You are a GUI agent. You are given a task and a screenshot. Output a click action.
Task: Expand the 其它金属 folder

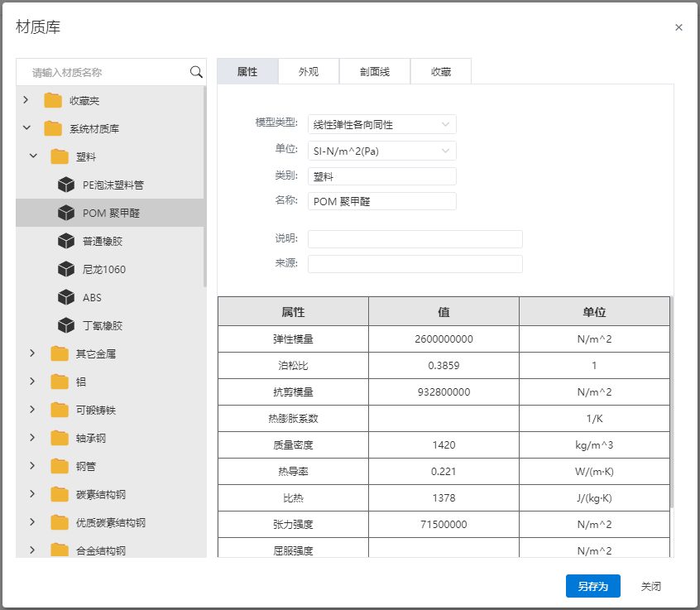(33, 353)
